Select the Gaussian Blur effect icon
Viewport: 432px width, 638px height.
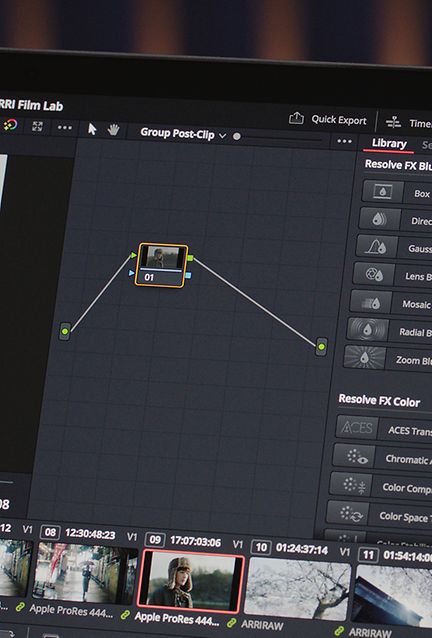376,246
